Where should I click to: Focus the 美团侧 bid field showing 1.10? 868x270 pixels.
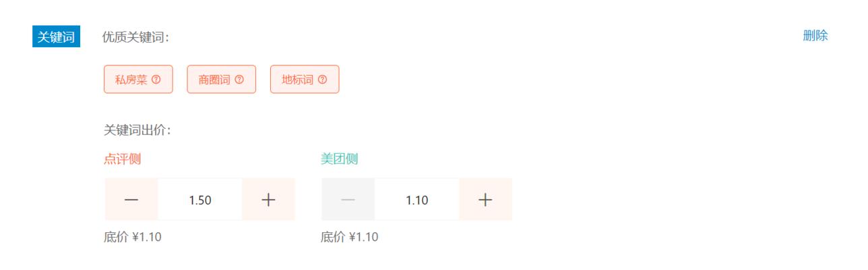[x=417, y=200]
